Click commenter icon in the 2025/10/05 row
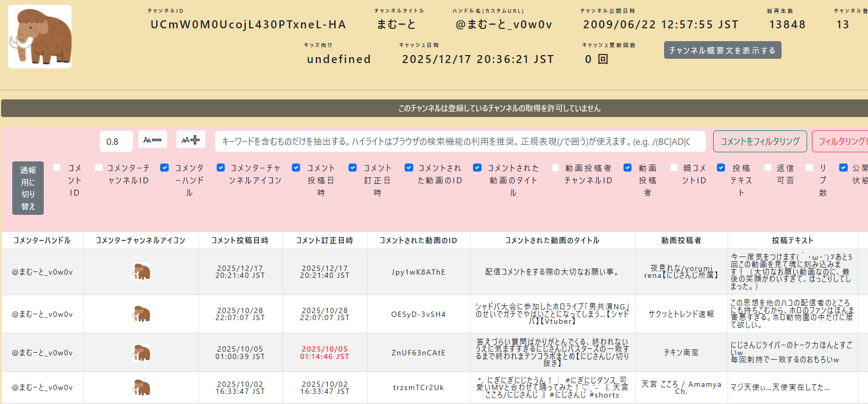The width and height of the screenshot is (868, 404). coord(141,353)
